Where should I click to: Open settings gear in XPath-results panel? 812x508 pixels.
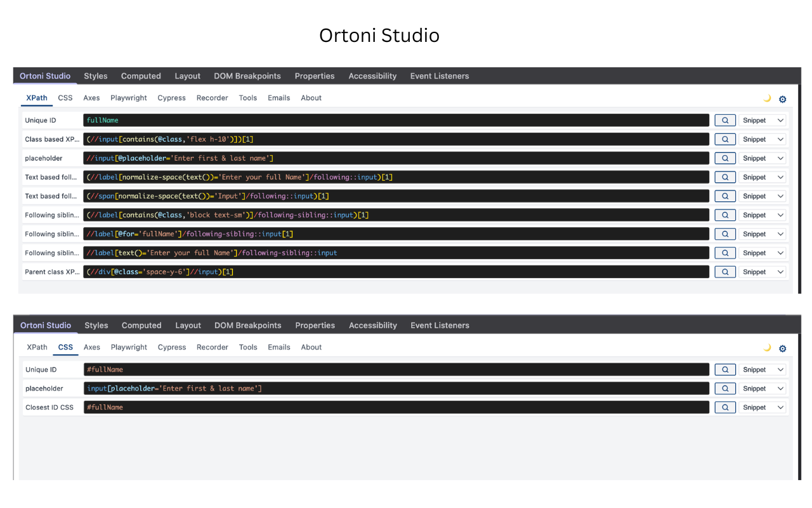pos(783,99)
